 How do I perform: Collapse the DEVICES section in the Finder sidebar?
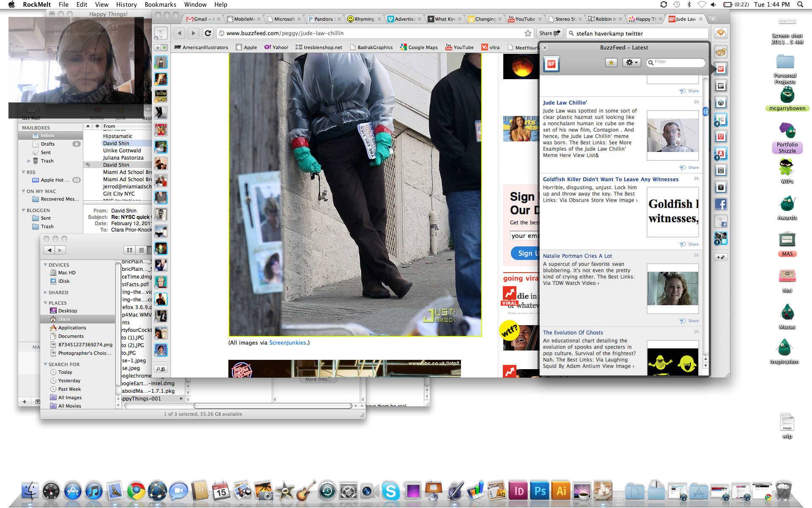coord(46,265)
